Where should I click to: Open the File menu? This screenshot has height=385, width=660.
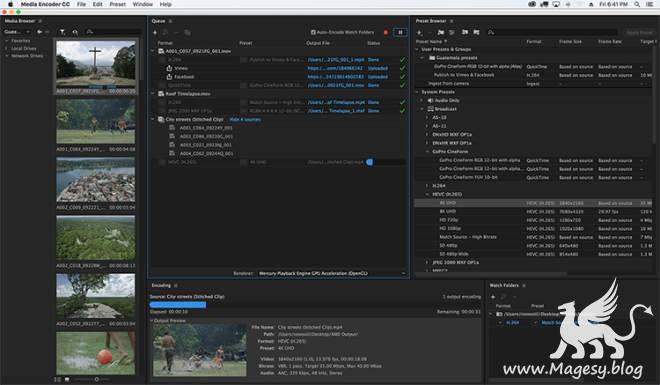pyautogui.click(x=81, y=4)
